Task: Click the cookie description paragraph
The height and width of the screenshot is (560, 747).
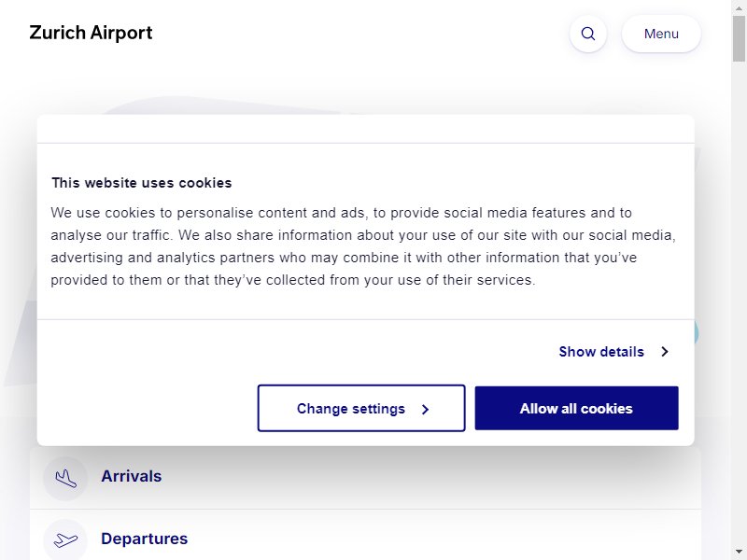Action: (x=363, y=246)
